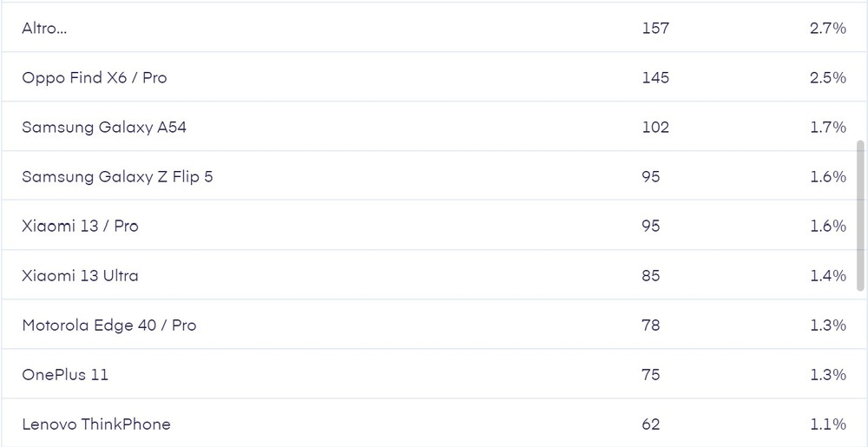Click the 1.4% percentage for Xiaomi 13 Ultra
868x447 pixels.
pyautogui.click(x=827, y=276)
